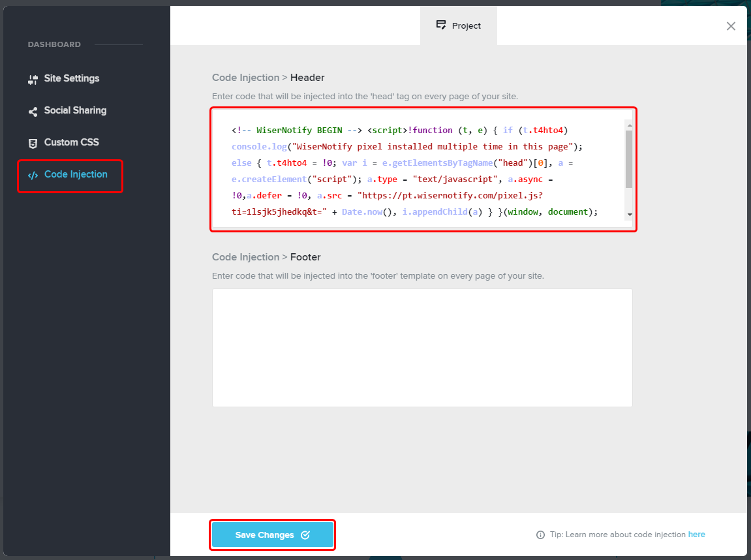The height and width of the screenshot is (560, 751).
Task: Select Code Injection in the sidebar
Action: tap(76, 174)
